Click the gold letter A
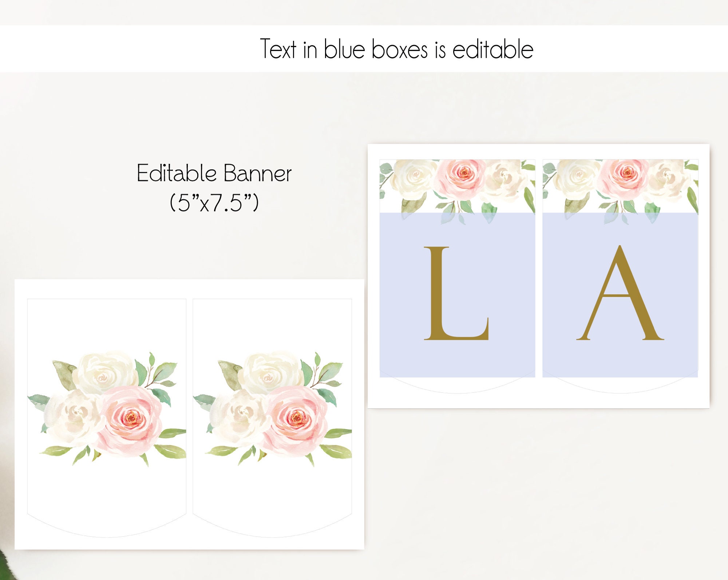 point(620,293)
